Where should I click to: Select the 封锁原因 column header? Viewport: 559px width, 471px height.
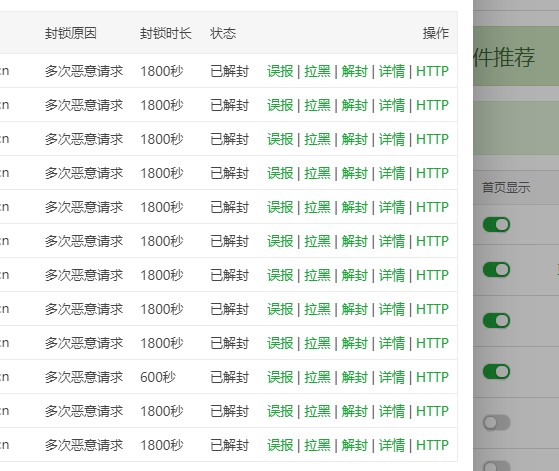(71, 33)
